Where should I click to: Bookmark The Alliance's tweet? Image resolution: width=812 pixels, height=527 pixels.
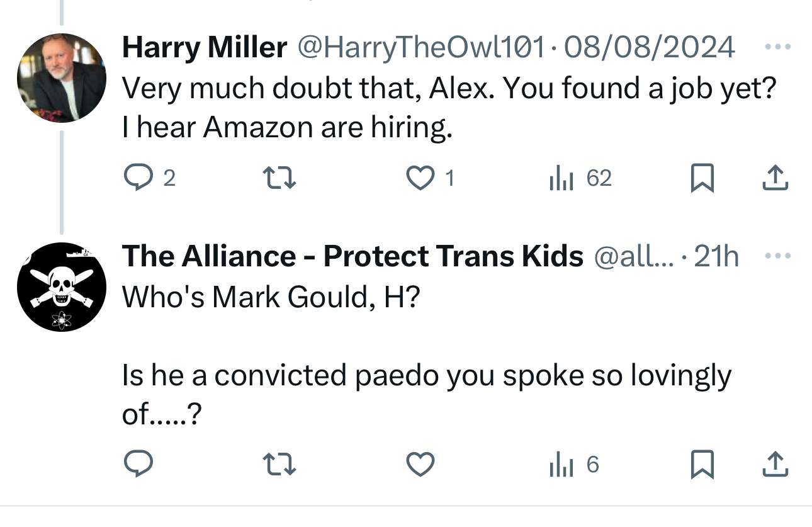702,465
